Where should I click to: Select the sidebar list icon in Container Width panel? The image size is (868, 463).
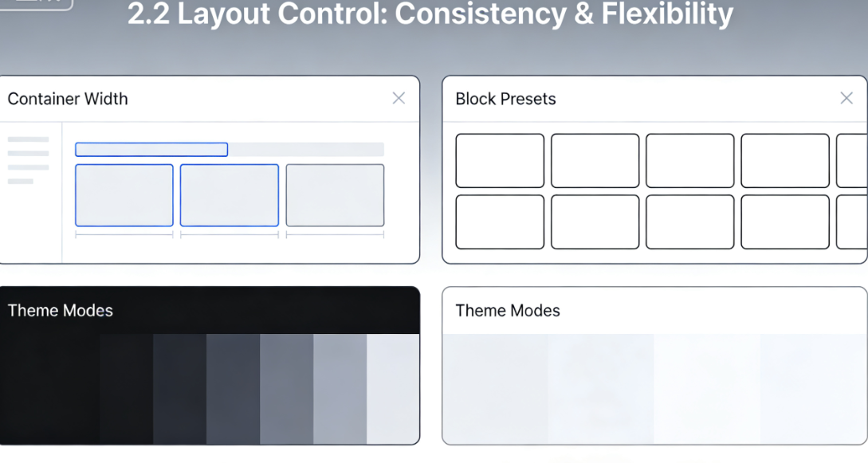click(x=28, y=159)
